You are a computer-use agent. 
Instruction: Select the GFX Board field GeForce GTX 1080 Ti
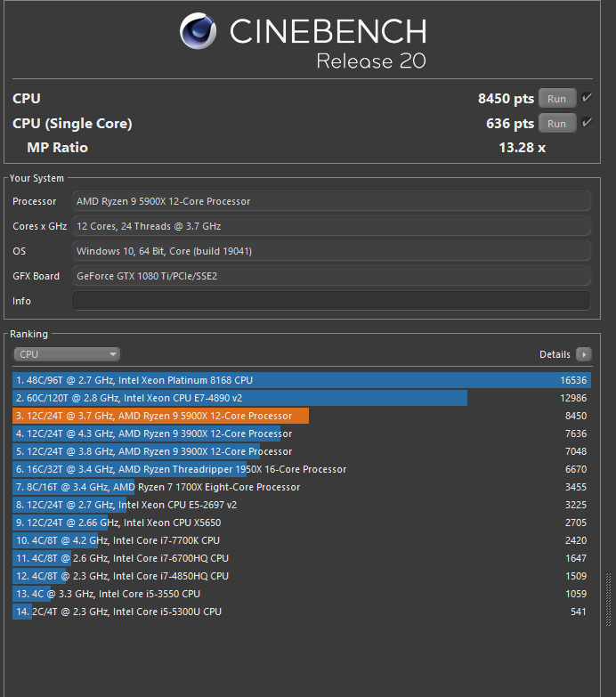pos(331,276)
